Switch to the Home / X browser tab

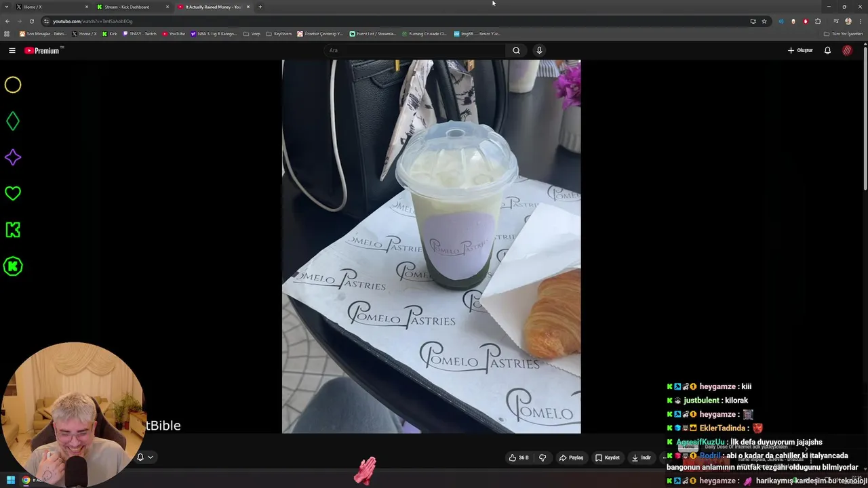(51, 7)
